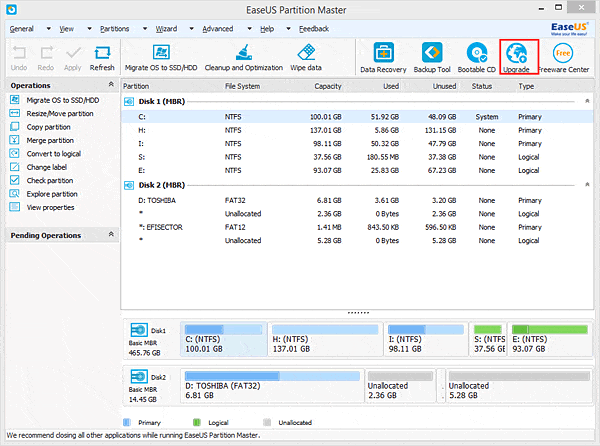The width and height of the screenshot is (600, 446).
Task: Select the I: (NTFS) 98.11 GB block
Action: 426,340
